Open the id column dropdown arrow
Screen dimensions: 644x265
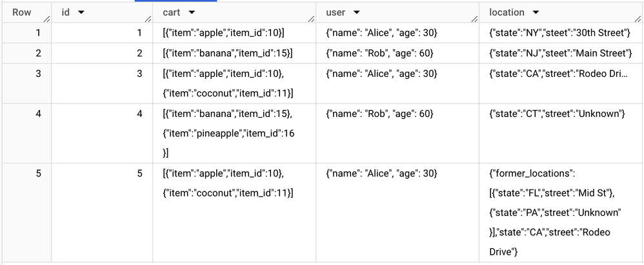point(81,12)
